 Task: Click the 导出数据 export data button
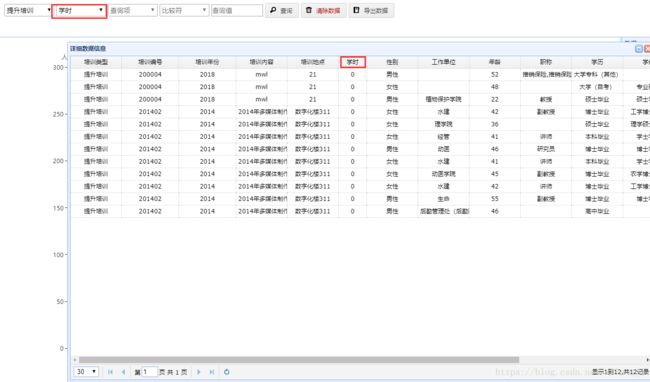tap(371, 10)
